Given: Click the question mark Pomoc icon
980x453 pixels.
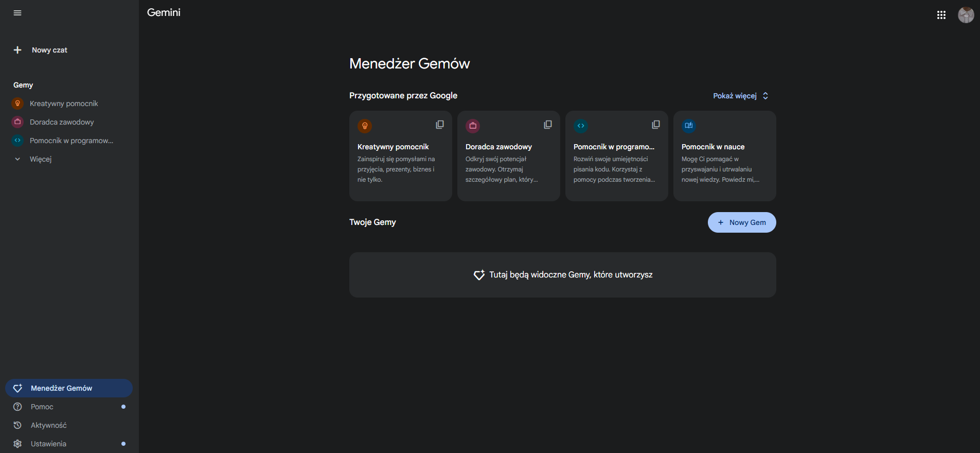Looking at the screenshot, I should pyautogui.click(x=17, y=407).
